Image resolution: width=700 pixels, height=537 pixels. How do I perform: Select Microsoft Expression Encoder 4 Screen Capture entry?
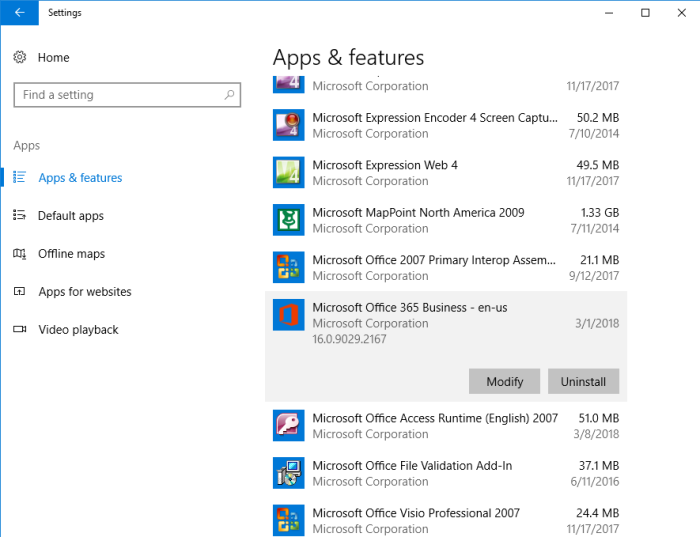pyautogui.click(x=446, y=125)
